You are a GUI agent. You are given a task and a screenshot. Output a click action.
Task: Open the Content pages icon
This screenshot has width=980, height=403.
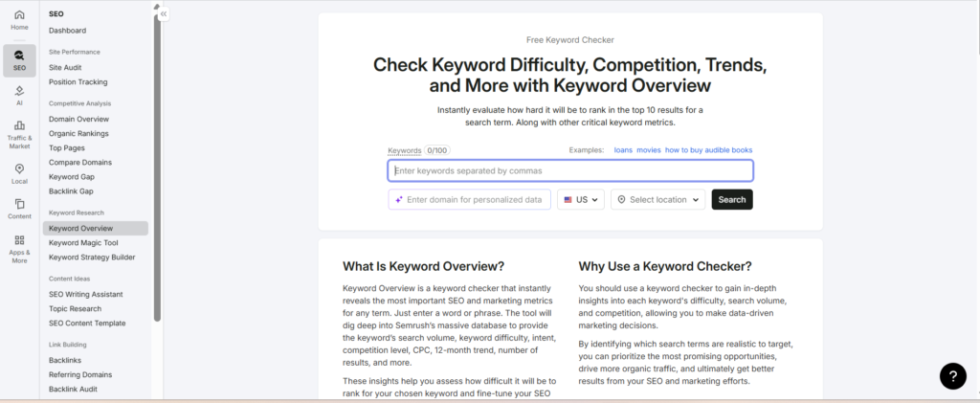(x=19, y=204)
